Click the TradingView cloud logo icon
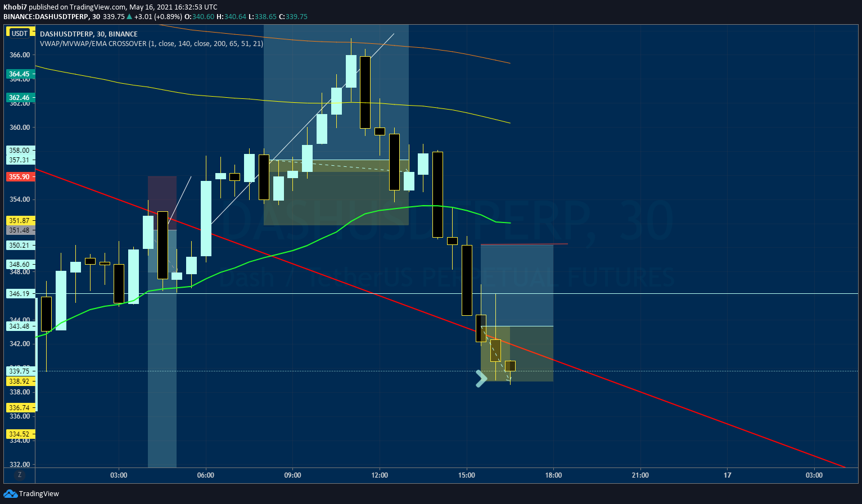Viewport: 862px width, 504px height. tap(10, 493)
